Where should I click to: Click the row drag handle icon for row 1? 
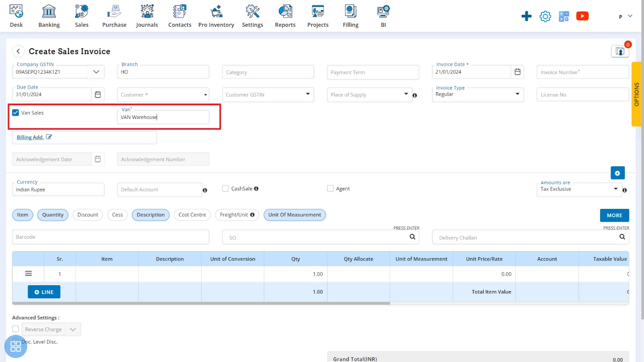29,273
